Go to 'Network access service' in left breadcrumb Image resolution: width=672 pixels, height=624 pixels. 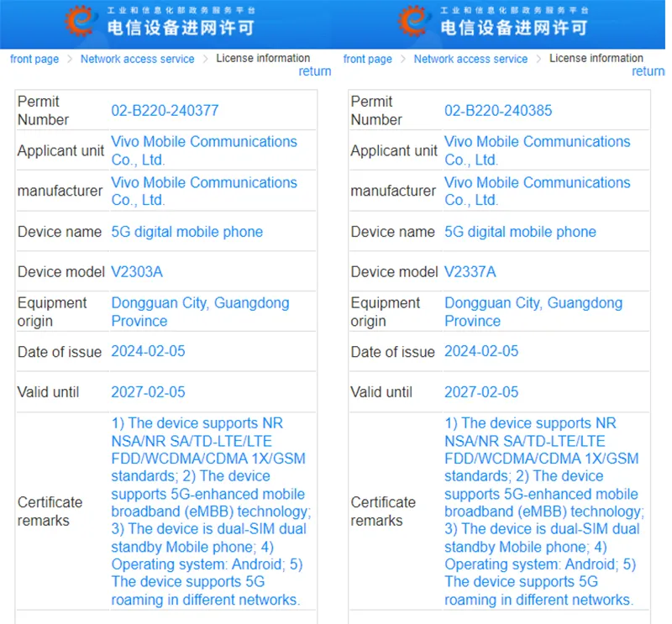click(x=137, y=59)
